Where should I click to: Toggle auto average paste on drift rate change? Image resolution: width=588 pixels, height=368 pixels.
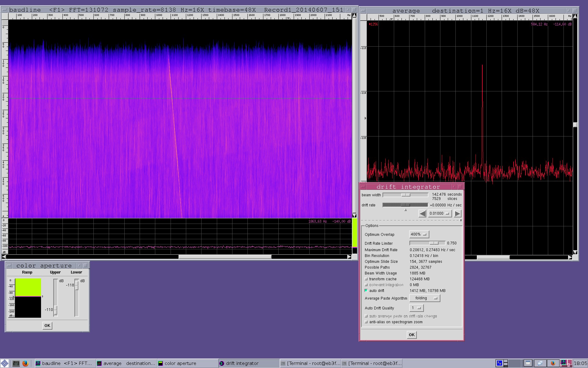coord(366,316)
